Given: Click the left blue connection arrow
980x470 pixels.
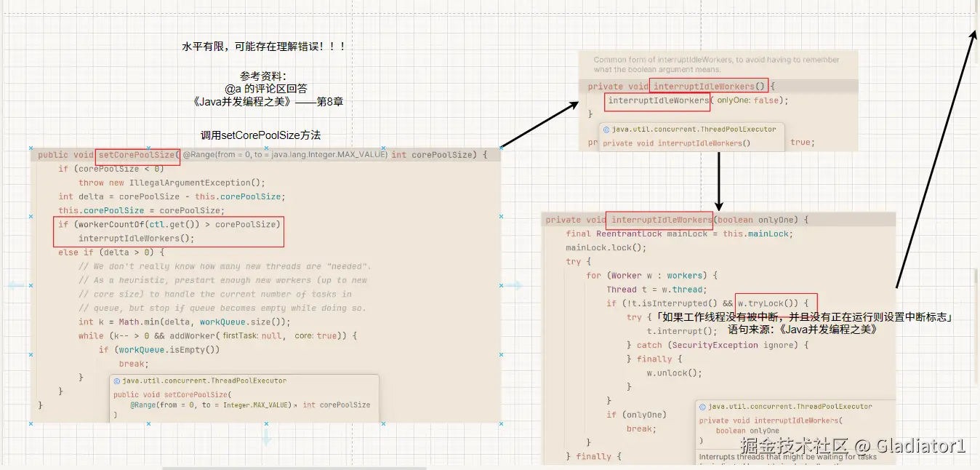Looking at the screenshot, I should (x=15, y=286).
